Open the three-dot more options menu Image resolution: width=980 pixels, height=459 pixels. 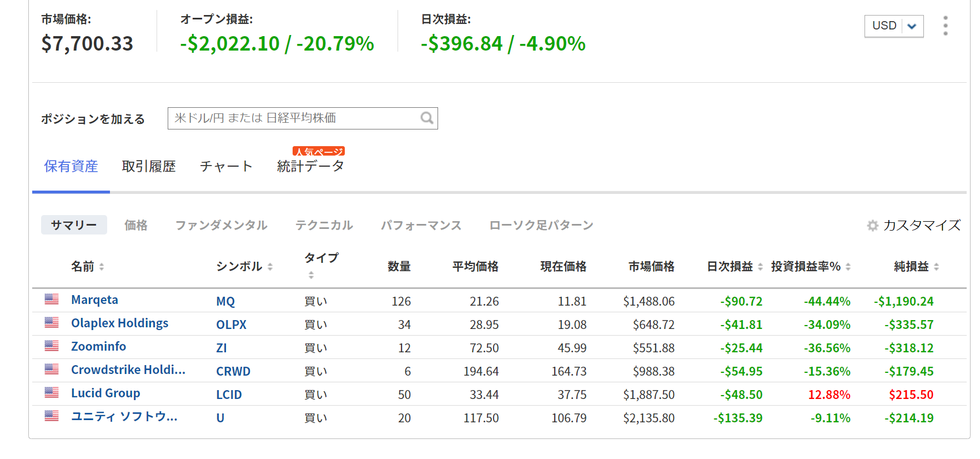(945, 26)
